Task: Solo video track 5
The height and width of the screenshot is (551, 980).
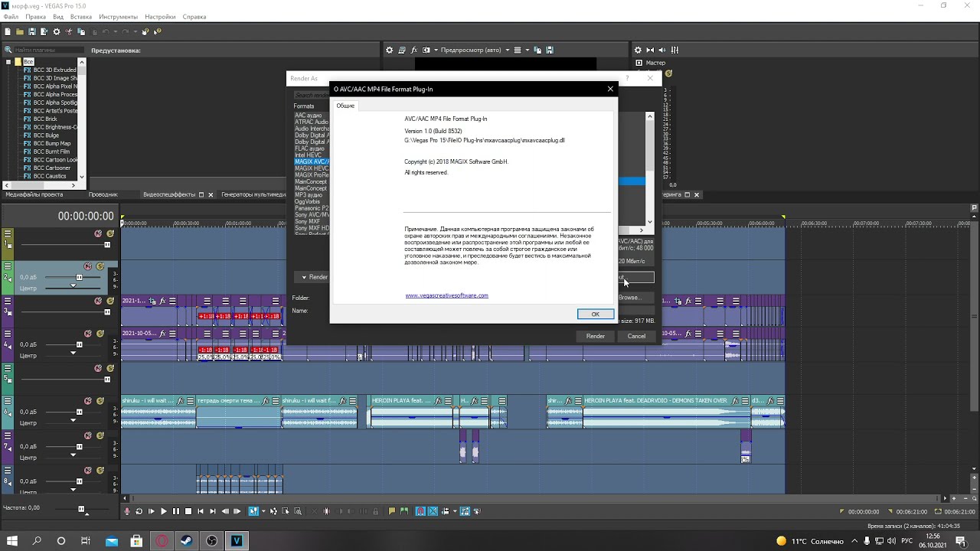Action: [109, 368]
